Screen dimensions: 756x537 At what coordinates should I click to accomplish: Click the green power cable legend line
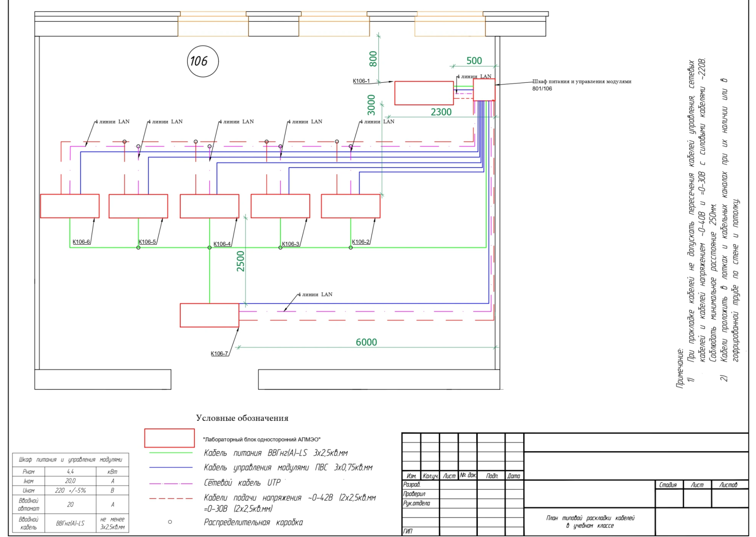pos(171,453)
